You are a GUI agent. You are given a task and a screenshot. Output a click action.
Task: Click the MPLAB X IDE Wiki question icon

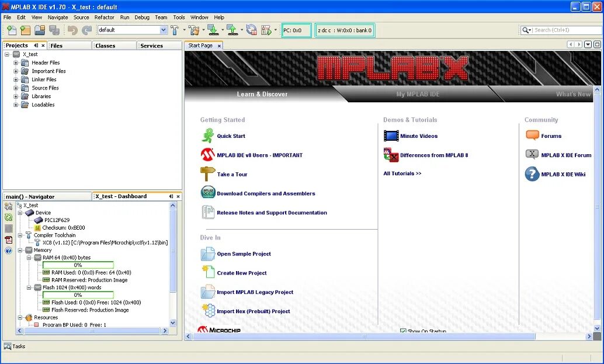click(532, 174)
